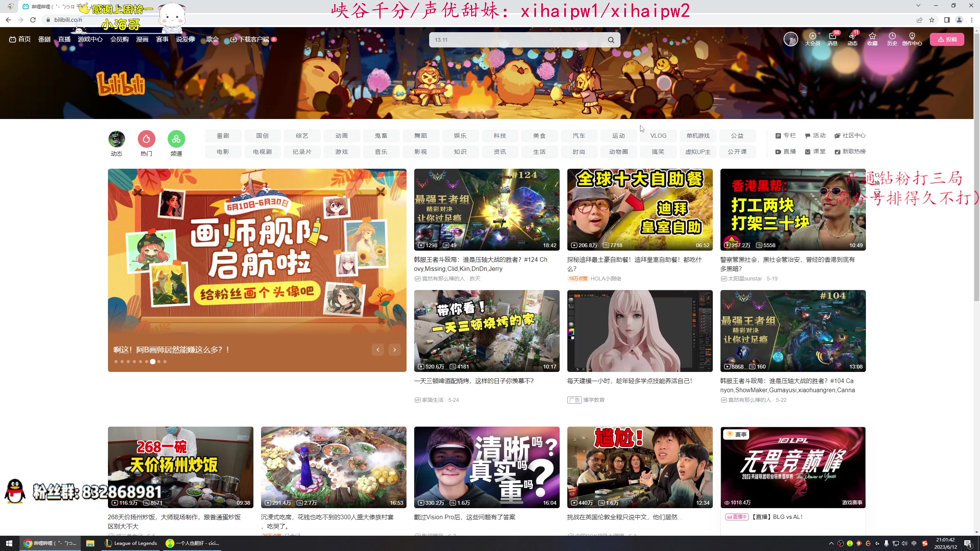Open the 创作中心 lightbulb icon

click(x=912, y=39)
